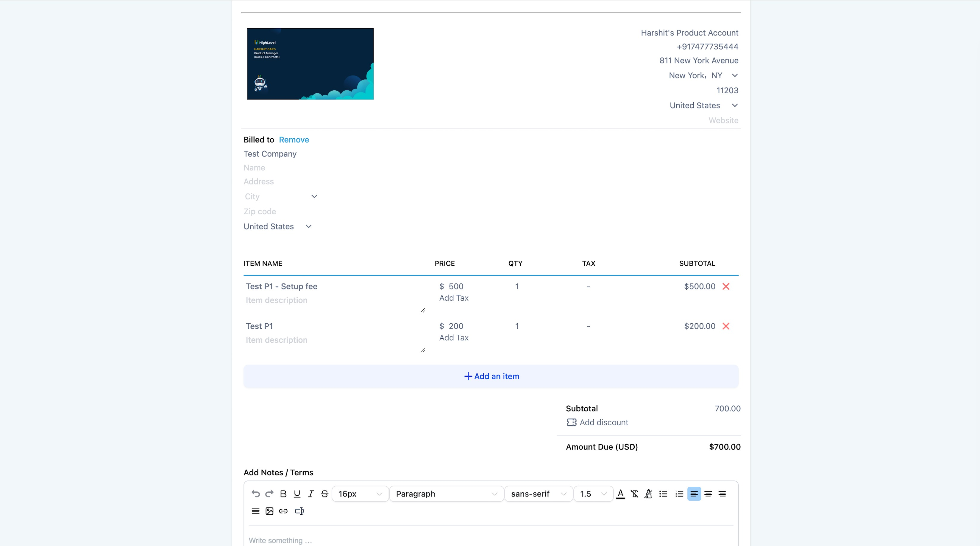
Task: Open the Paragraph style dropdown
Action: (x=446, y=494)
